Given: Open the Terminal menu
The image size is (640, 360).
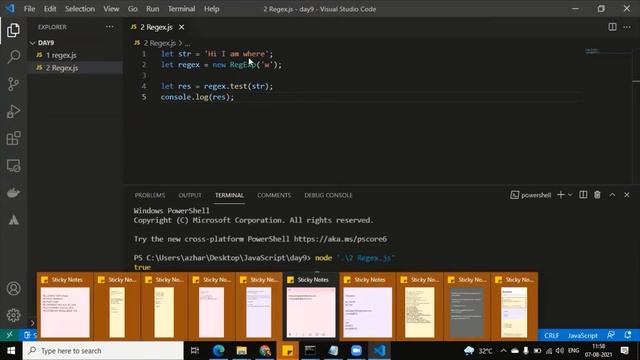Looking at the screenshot, I should tap(181, 9).
